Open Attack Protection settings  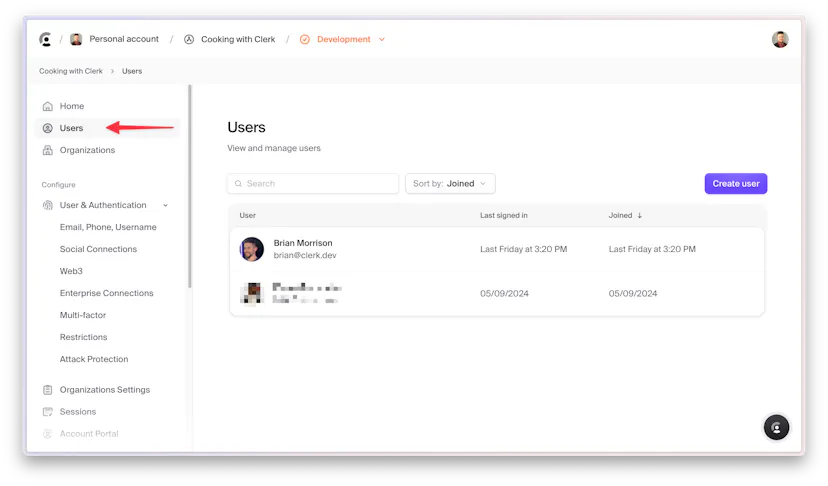click(94, 359)
